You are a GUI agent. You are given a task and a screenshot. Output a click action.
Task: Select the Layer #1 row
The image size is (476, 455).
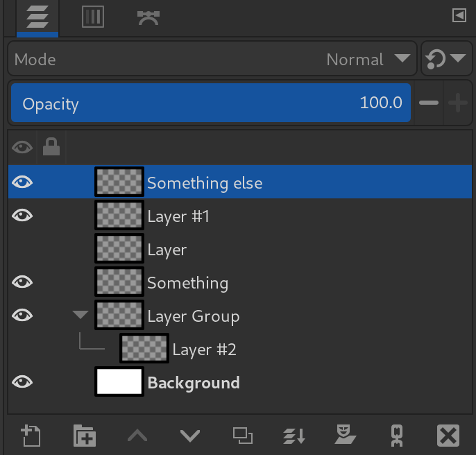pyautogui.click(x=240, y=216)
